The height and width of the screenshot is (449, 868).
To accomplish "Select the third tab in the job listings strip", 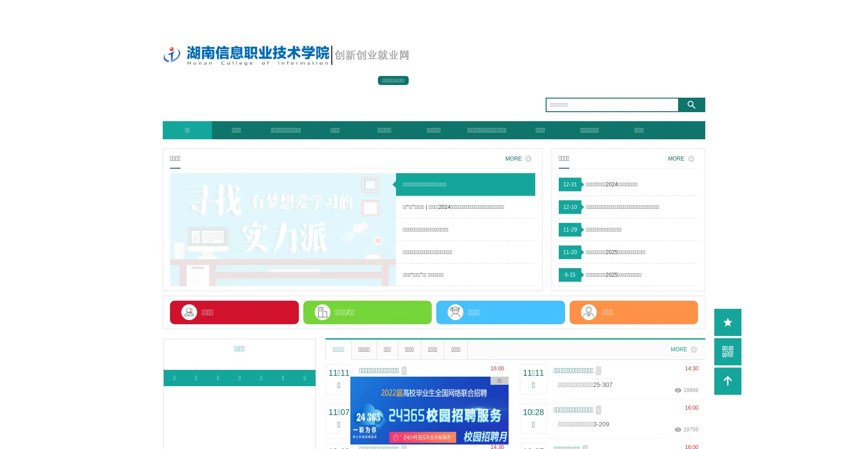I will (x=387, y=349).
